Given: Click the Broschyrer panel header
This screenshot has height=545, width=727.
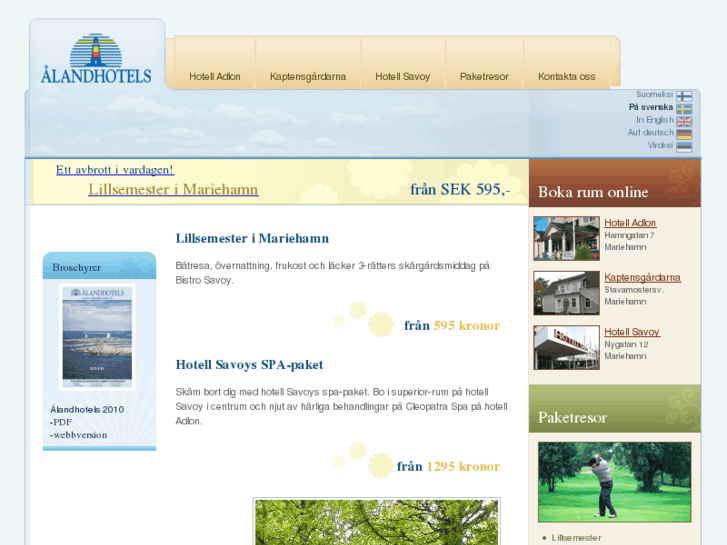Looking at the screenshot, I should point(99,266).
